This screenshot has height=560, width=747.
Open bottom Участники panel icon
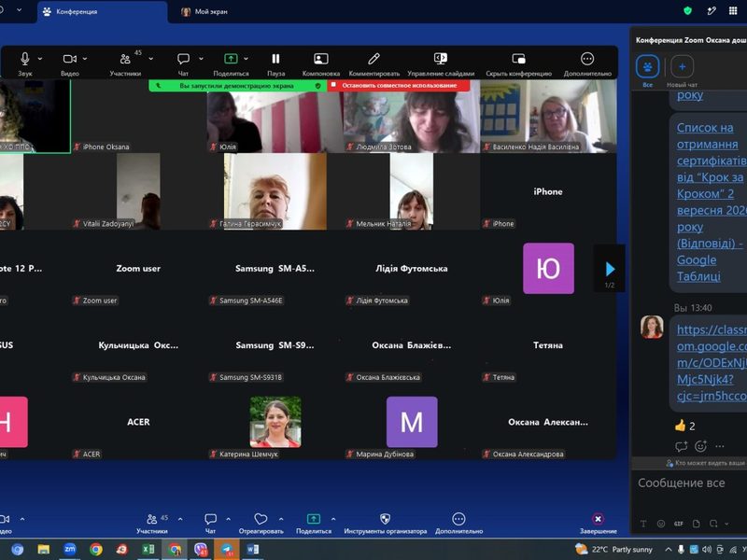coord(152,519)
